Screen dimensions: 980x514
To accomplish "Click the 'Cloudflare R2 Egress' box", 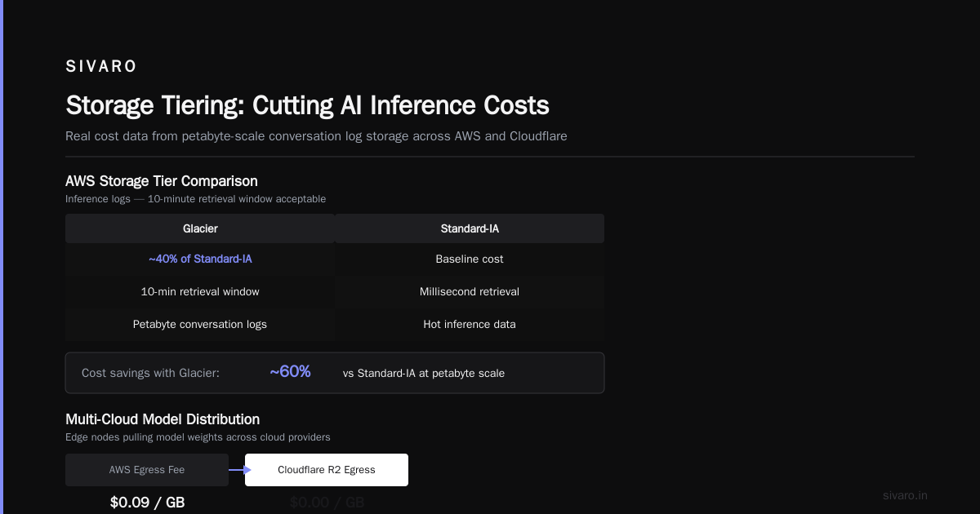I will [327, 470].
